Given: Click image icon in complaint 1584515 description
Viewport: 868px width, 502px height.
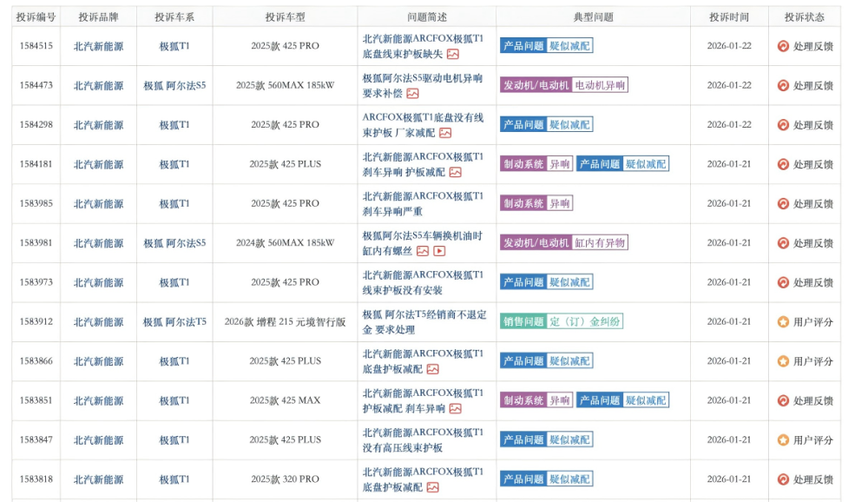Looking at the screenshot, I should click(452, 54).
